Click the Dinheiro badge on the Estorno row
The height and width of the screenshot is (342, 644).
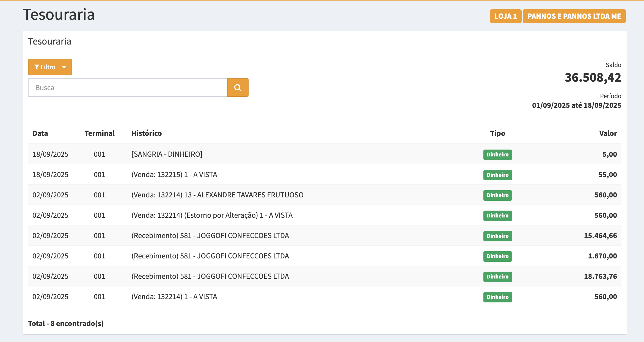[x=497, y=216]
